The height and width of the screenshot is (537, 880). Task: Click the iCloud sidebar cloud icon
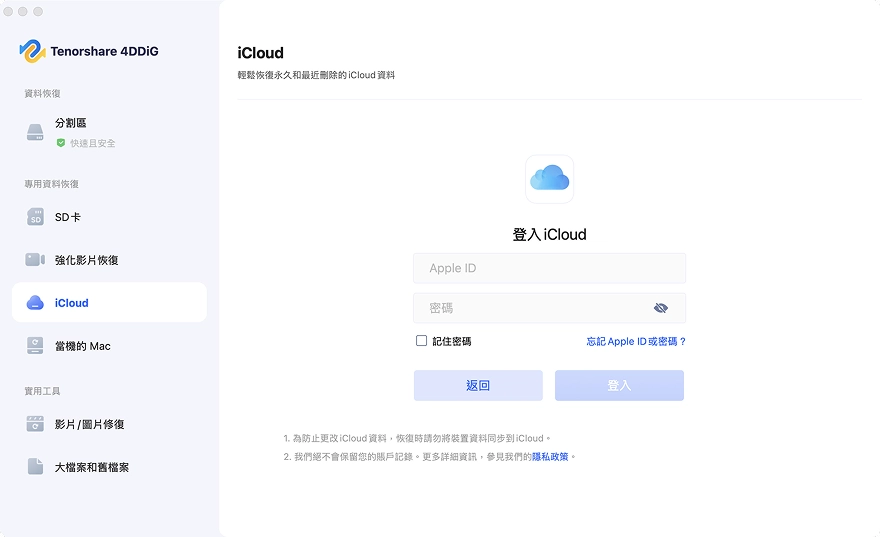[x=35, y=302]
